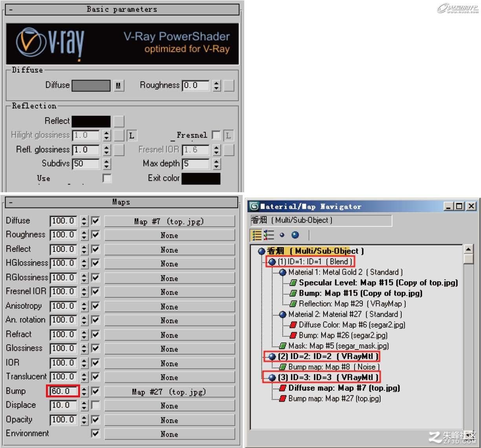Select Mask: Map #5 (segar_mask.jpg) entry
Screen dimensions: 481x448
click(338, 346)
